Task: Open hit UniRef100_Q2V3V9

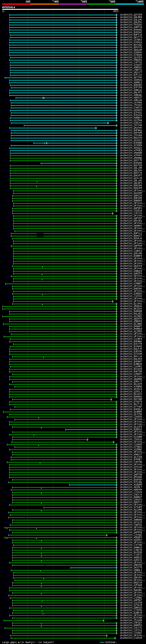Action: click(131, 15)
